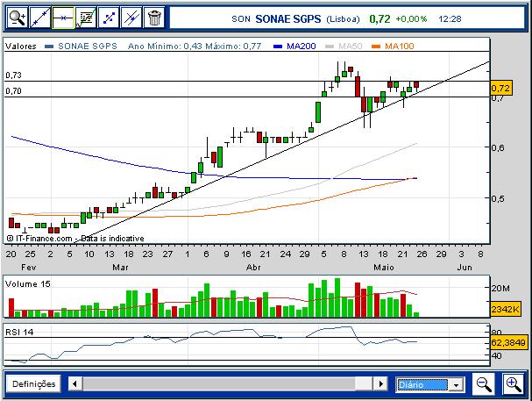Click the SONAE SGPS legend swatch
Image resolution: width=532 pixels, height=401 pixels.
click(49, 47)
